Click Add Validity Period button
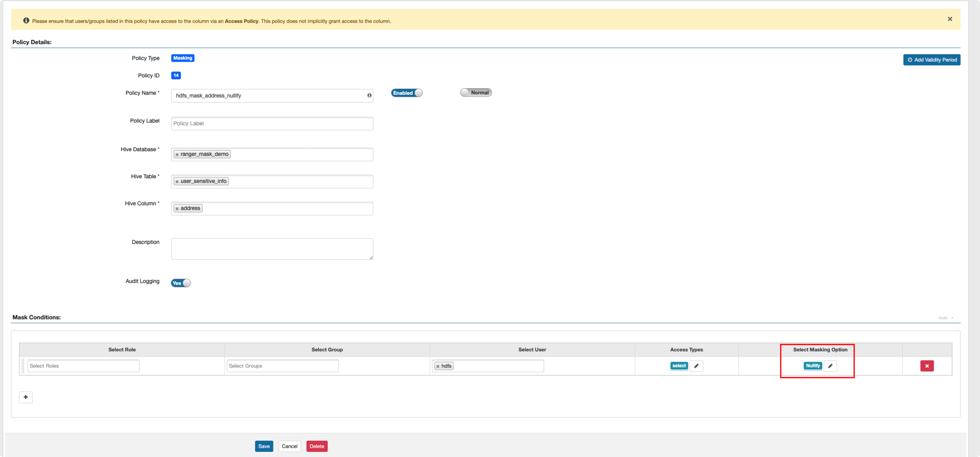980x457 pixels. click(x=931, y=60)
